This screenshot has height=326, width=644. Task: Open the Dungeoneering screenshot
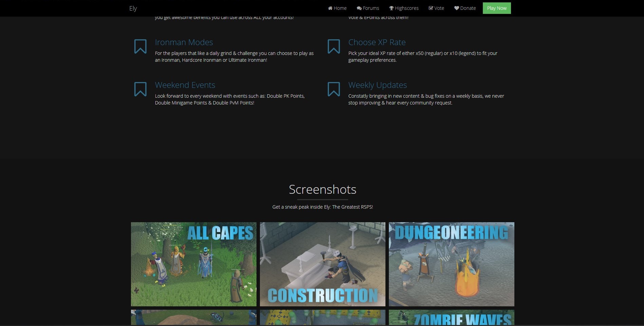click(x=451, y=264)
